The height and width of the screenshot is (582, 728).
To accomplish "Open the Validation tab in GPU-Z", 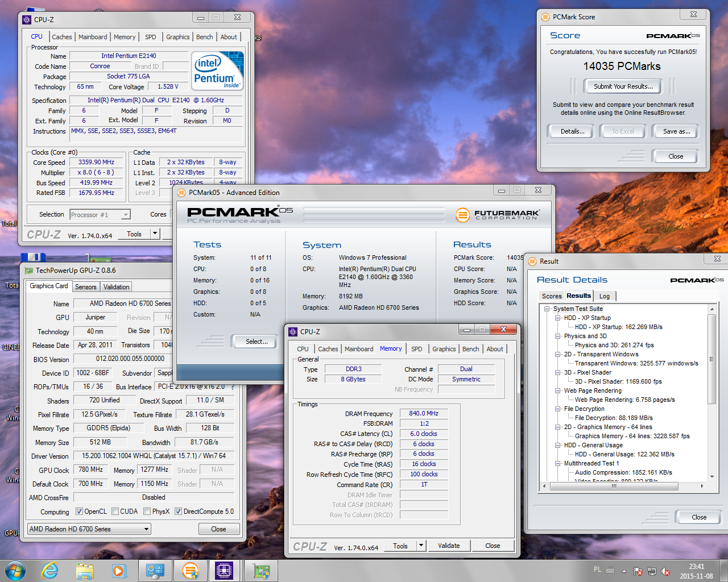I will point(117,287).
